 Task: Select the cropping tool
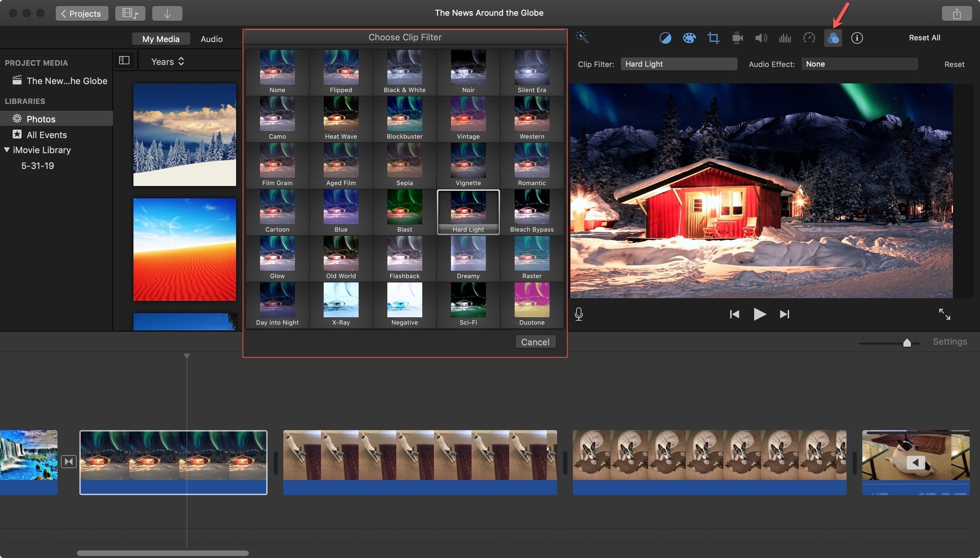(713, 38)
